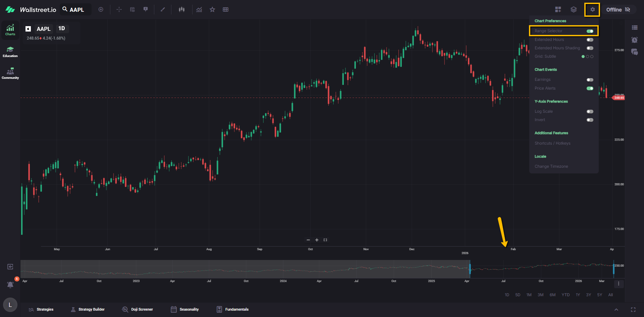Expand the bottom panel chevron
This screenshot has height=317, width=644.
pos(616,310)
